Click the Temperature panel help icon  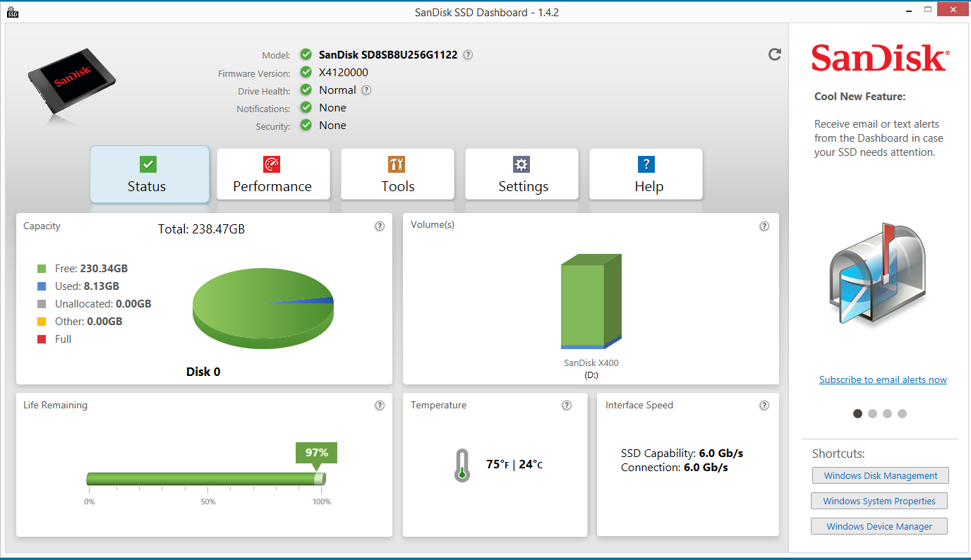point(567,406)
